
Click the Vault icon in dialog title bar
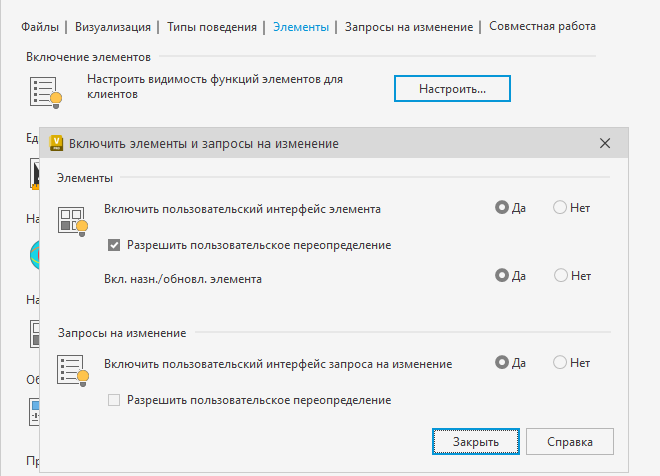tap(56, 143)
